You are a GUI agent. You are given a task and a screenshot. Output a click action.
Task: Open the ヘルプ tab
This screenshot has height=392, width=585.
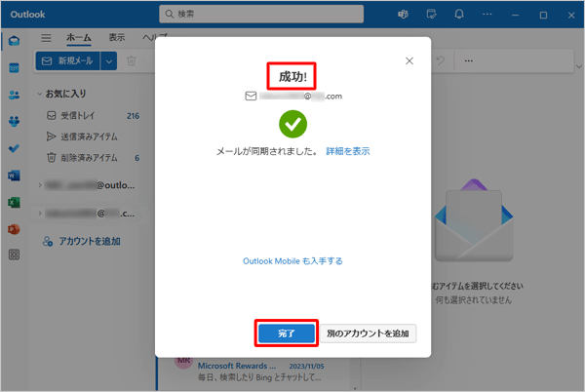tap(154, 36)
